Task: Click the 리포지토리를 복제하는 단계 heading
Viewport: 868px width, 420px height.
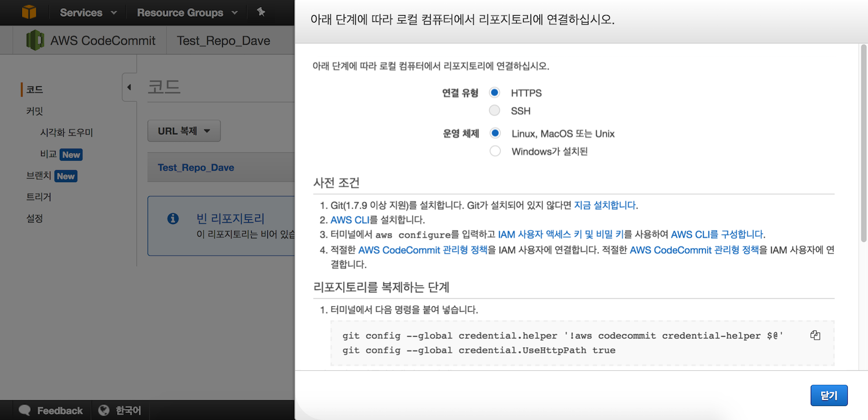Action: coord(381,287)
